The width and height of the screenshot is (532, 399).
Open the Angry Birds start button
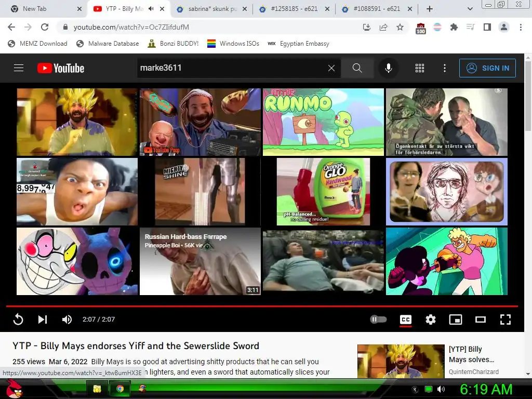[14, 389]
